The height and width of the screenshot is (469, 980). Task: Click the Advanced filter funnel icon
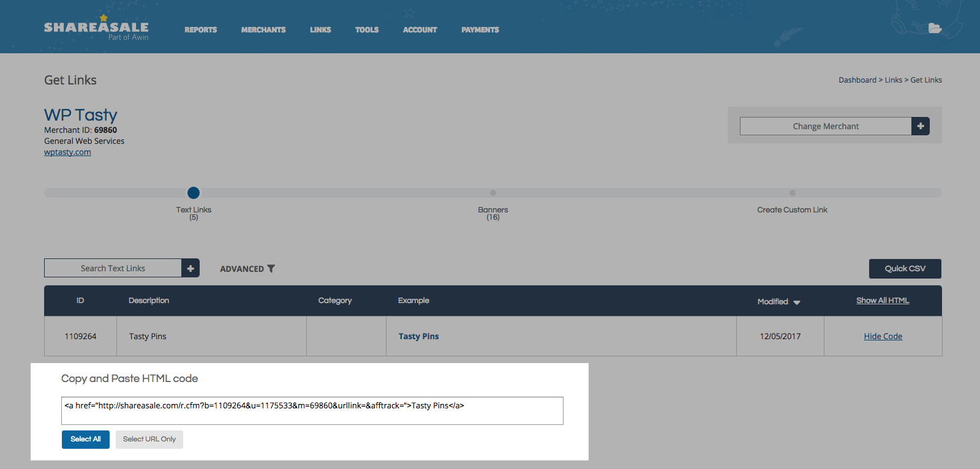point(271,269)
